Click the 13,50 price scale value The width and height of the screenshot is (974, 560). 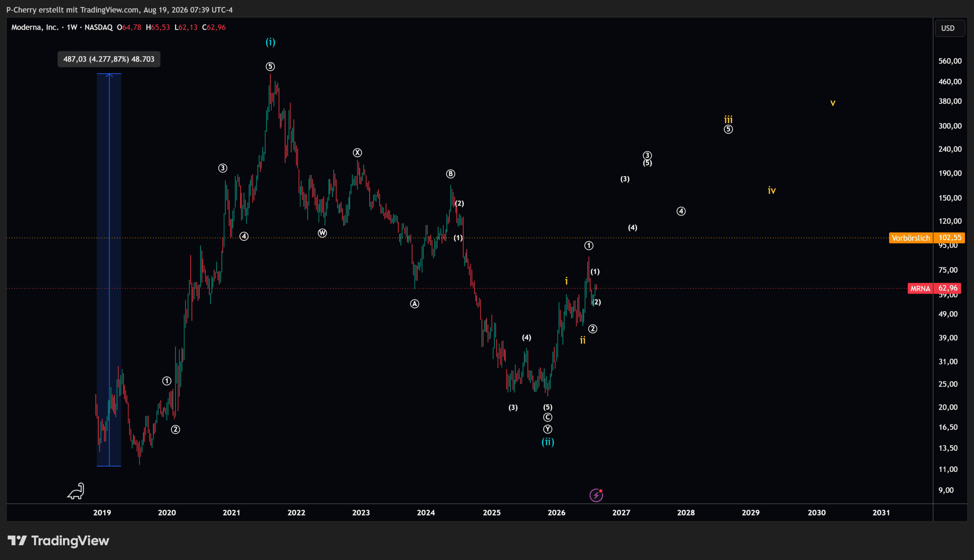click(x=948, y=448)
